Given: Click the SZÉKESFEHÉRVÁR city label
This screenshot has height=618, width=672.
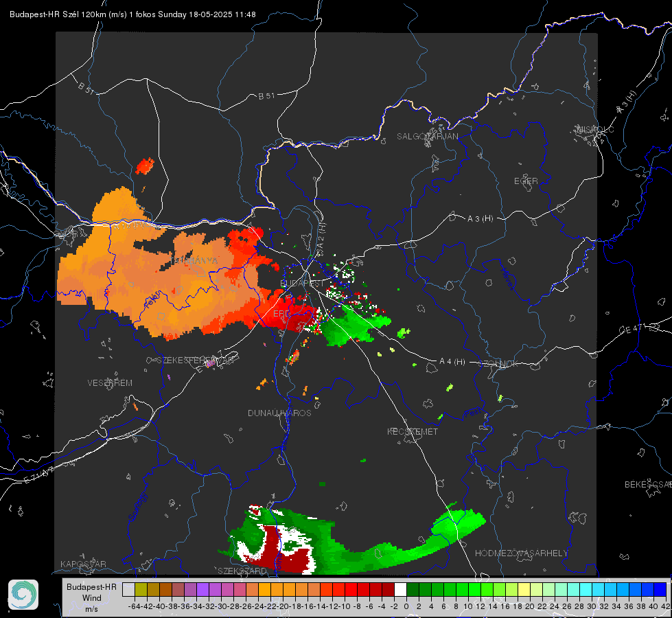Looking at the screenshot, I should tap(196, 360).
